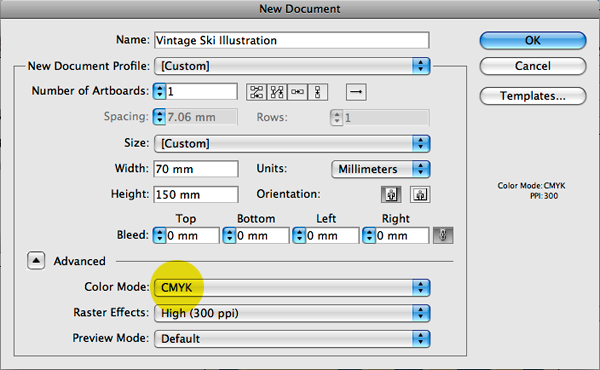Open the Units Millimeters dropdown
The height and width of the screenshot is (370, 600).
tap(381, 169)
